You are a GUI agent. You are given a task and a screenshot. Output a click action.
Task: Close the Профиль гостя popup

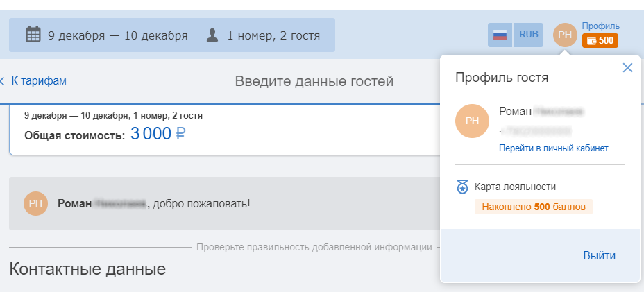click(627, 68)
